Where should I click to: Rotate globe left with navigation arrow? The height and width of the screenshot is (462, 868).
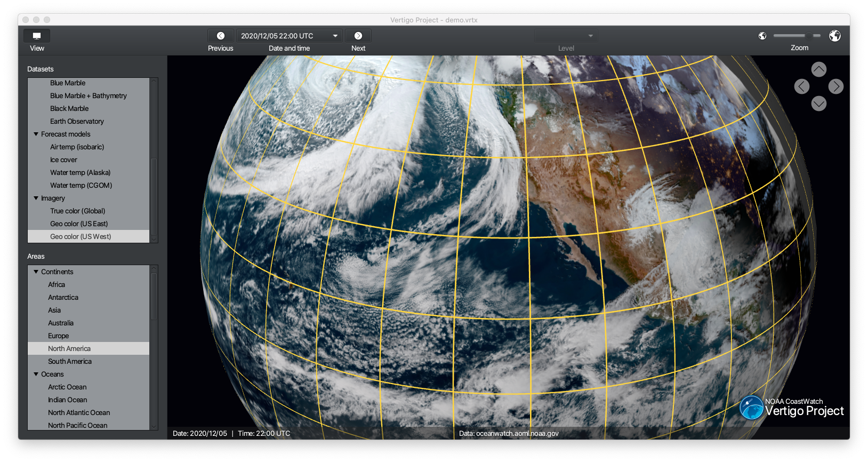coord(801,86)
